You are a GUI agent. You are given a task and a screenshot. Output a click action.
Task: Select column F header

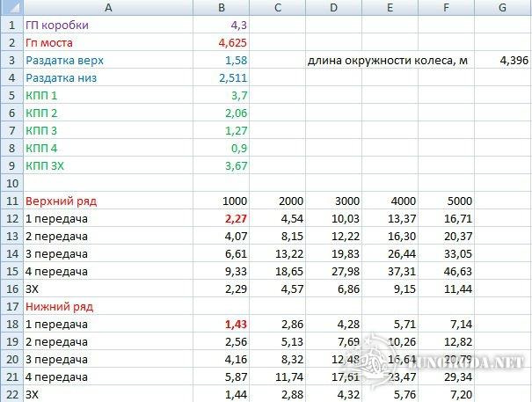[446, 7]
